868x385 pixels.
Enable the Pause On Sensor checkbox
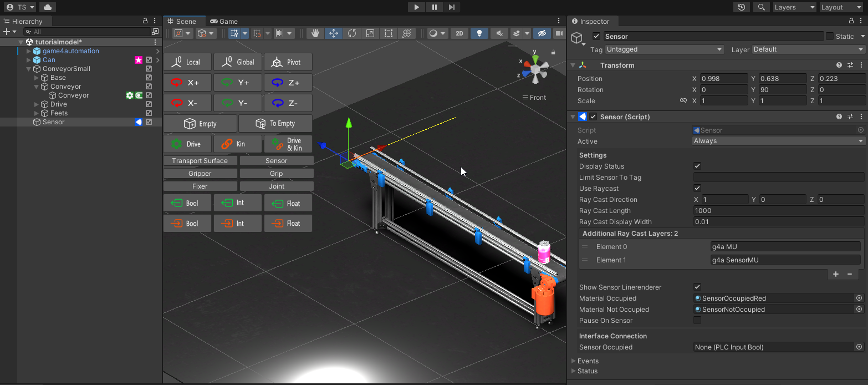[x=697, y=321]
